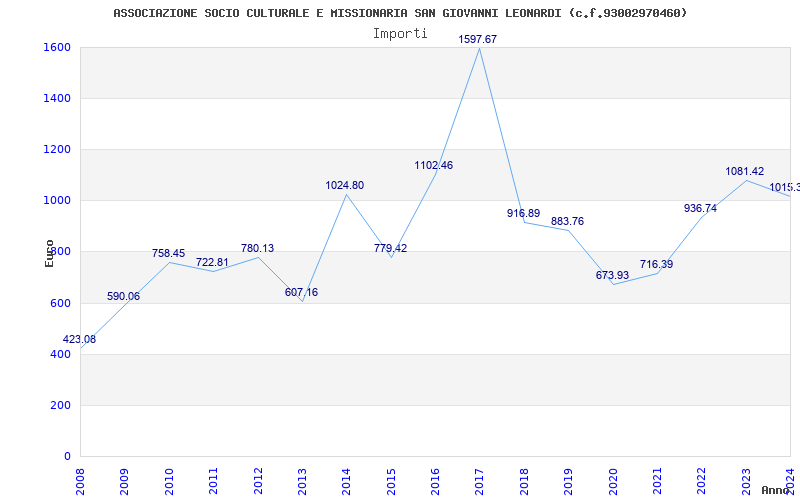The image size is (800, 500).
Task: Click the 2023 x-axis year label
Action: tap(746, 481)
